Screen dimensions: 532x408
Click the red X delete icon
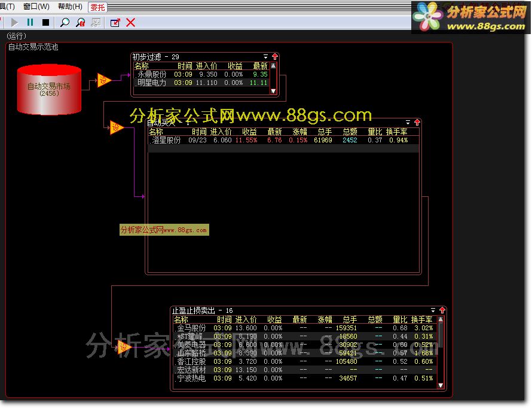[131, 23]
